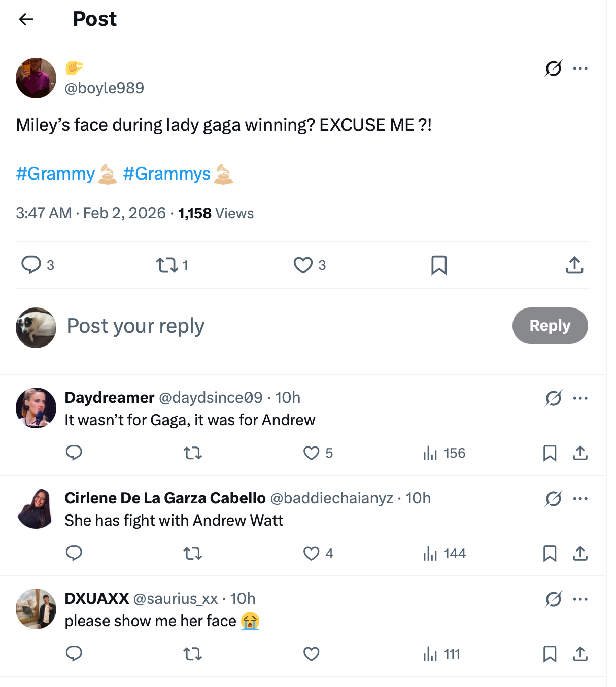The height and width of the screenshot is (687, 616).
Task: Repost the main post
Action: click(166, 265)
